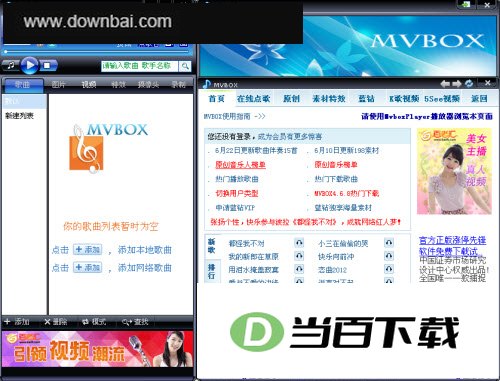The image size is (500, 381).
Task: Select the 排行 side tab
Action: pyautogui.click(x=212, y=271)
